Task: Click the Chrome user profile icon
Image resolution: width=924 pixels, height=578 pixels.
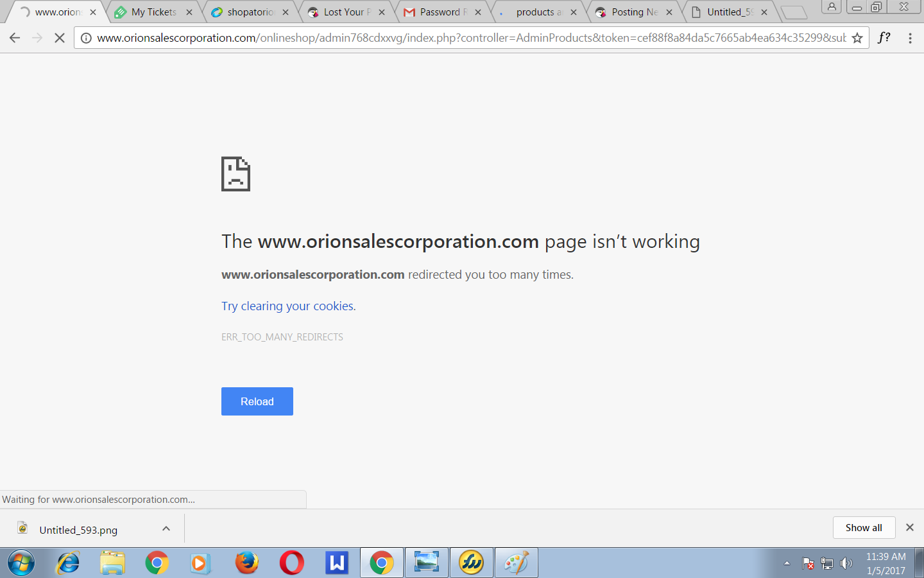Action: 832,7
